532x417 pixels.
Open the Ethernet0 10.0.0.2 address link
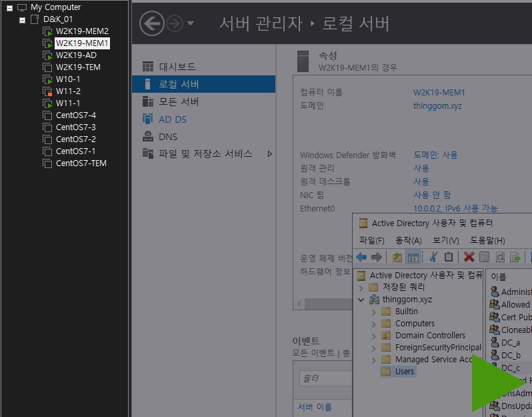pos(455,208)
